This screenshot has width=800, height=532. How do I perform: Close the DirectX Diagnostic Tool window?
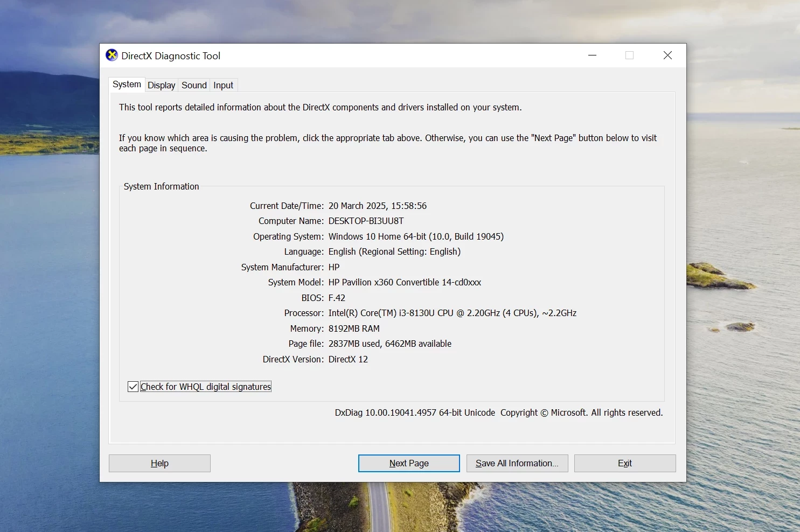[667, 55]
